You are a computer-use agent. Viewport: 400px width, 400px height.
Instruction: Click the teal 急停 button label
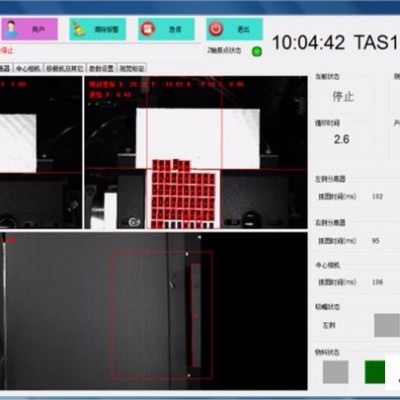coord(175,29)
